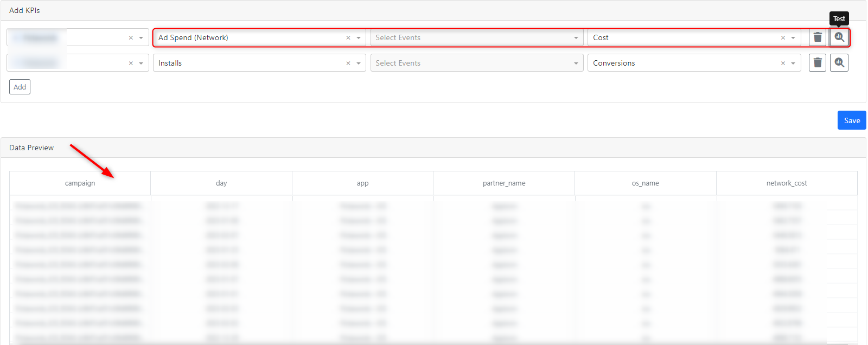Click Test icon for Ad Spend row
868x345 pixels.
[x=839, y=37]
